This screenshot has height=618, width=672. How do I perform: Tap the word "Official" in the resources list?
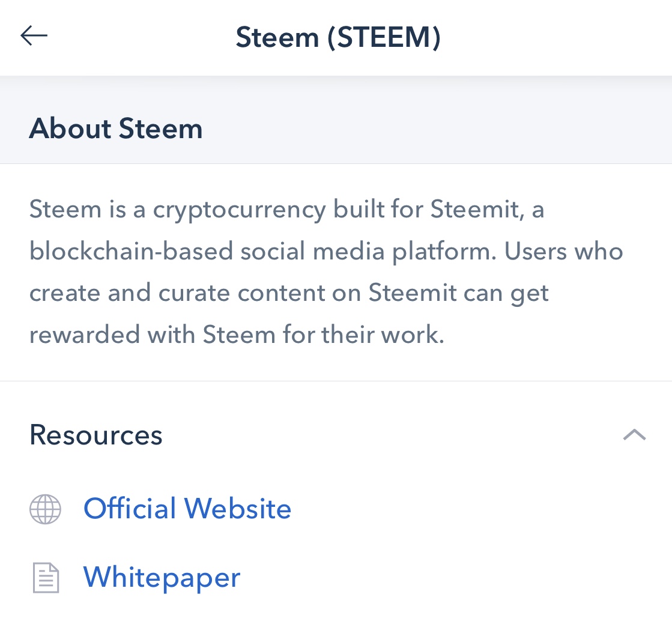click(x=130, y=509)
